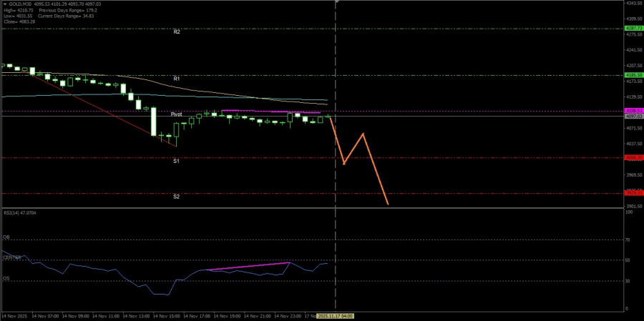644x321 pixels.
Task: Click the Close= 4083.28 readout
Action: click(19, 21)
